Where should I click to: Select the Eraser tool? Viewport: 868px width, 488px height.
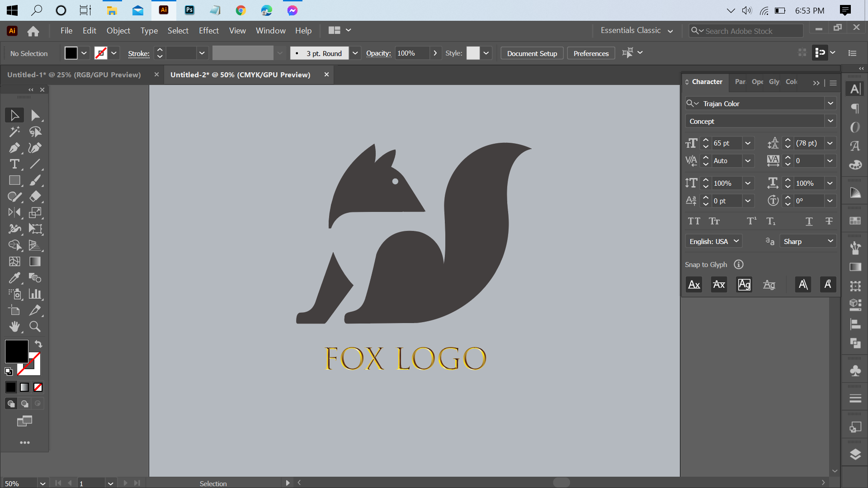[x=35, y=197]
